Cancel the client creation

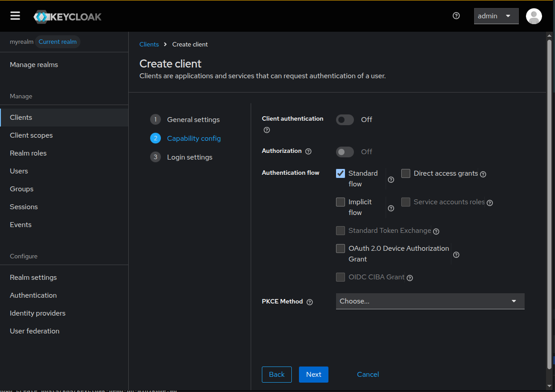pos(368,375)
